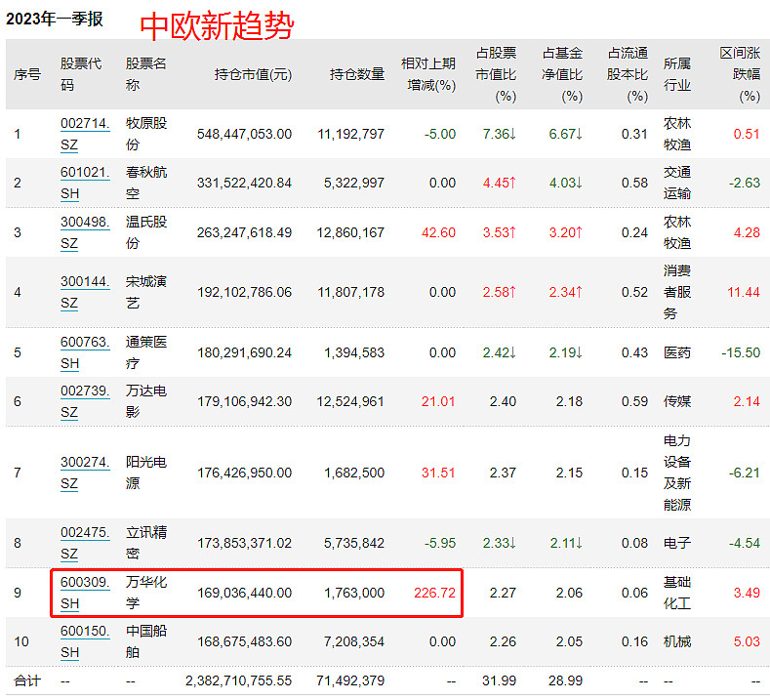Viewport: 770px width, 700px height.
Task: Select stock name 阳光电源
Action: (146, 473)
